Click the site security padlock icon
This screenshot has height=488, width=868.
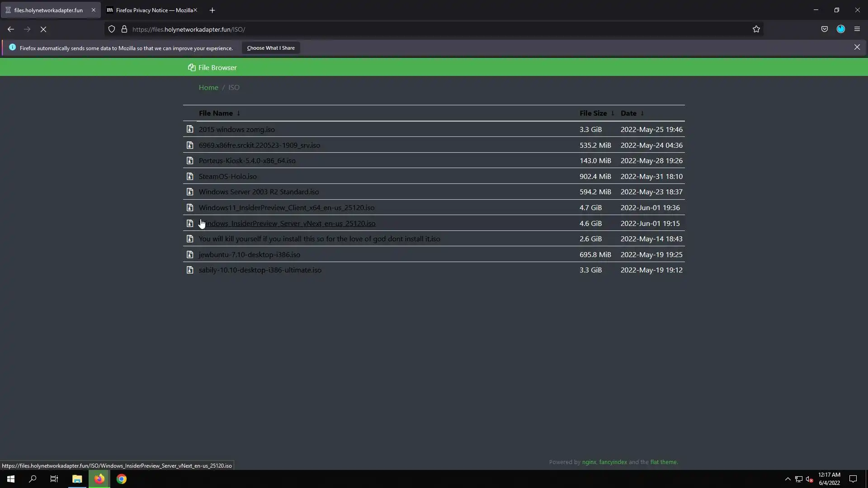click(124, 29)
